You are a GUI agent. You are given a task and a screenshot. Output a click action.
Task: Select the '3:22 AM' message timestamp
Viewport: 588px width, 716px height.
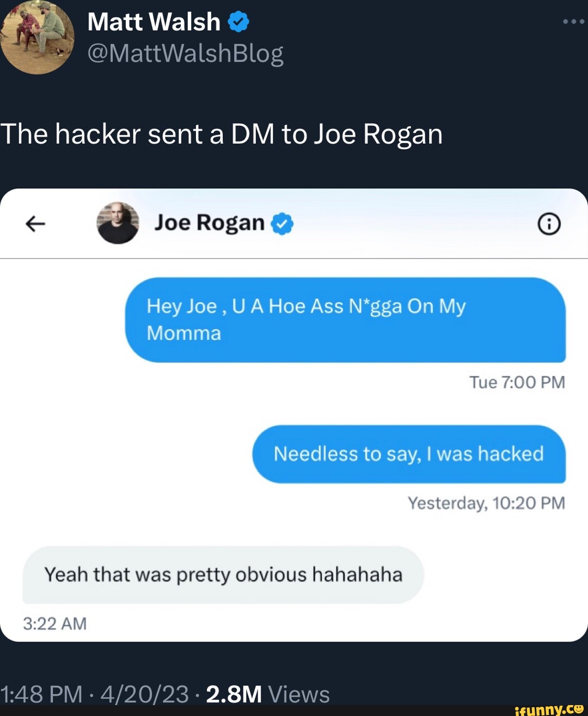tap(54, 623)
